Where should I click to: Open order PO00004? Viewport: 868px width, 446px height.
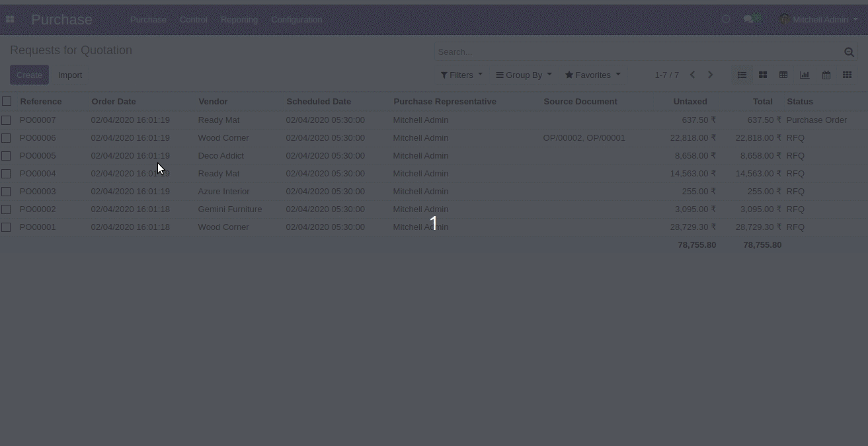(x=38, y=174)
